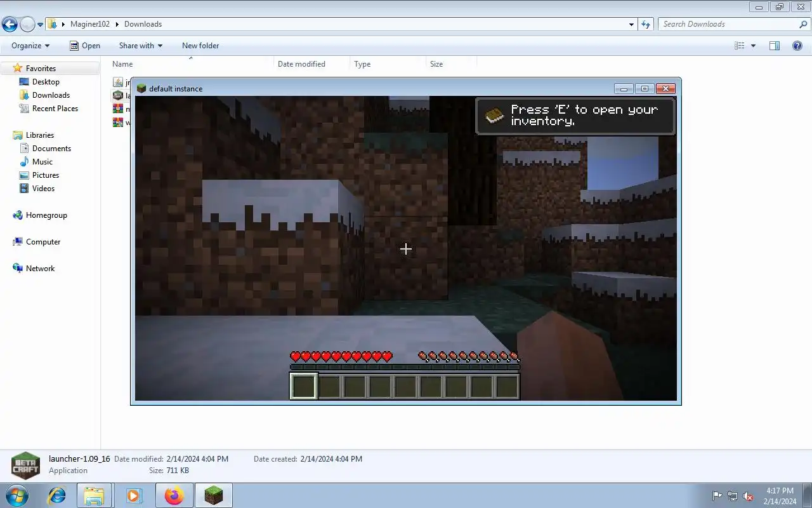
Task: Click the grass block icon in the Minecraft title bar
Action: 141,88
